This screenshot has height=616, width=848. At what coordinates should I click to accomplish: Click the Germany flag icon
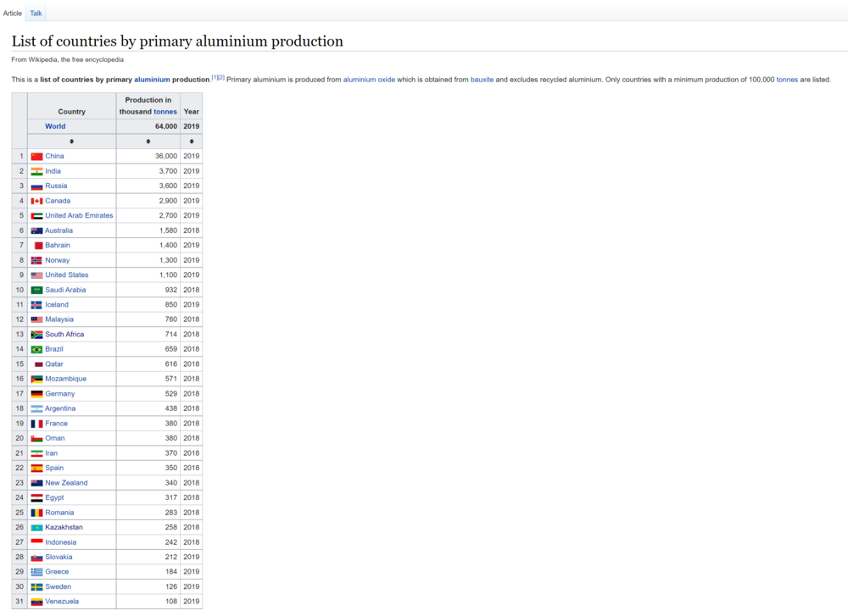[x=37, y=393]
